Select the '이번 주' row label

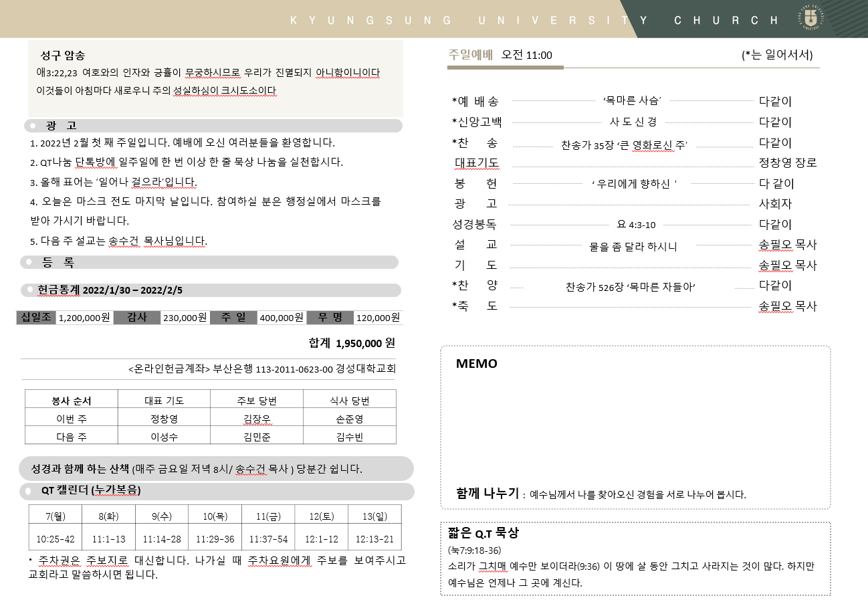72,419
